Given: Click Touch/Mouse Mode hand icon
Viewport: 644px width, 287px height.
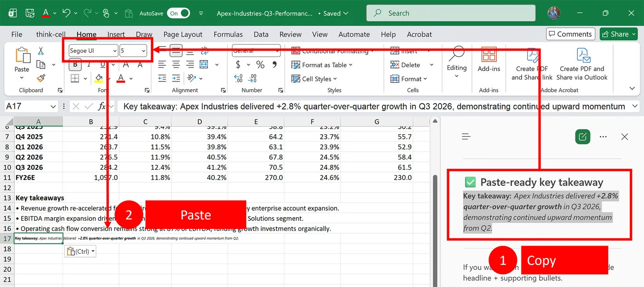Looking at the screenshot, I should pyautogui.click(x=106, y=13).
